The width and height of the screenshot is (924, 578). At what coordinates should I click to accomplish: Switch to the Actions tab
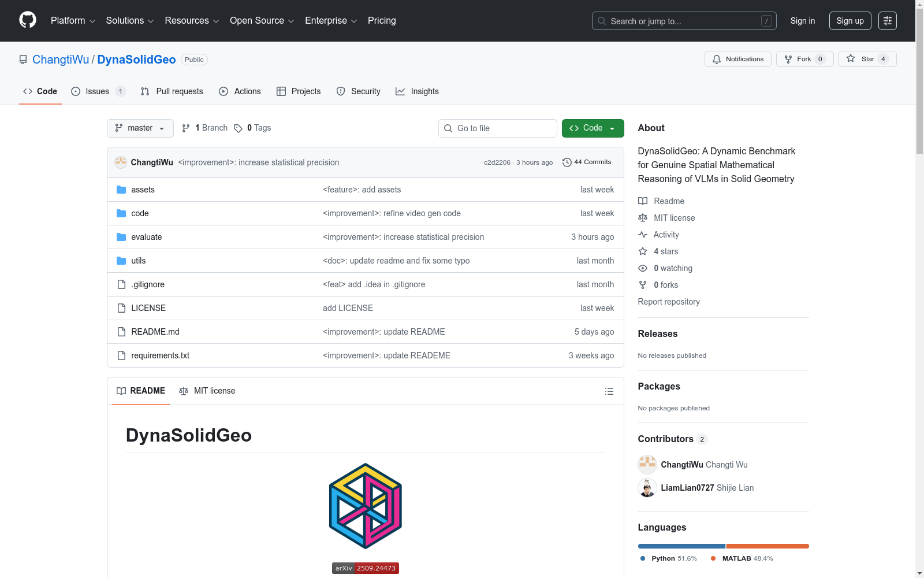coord(240,91)
